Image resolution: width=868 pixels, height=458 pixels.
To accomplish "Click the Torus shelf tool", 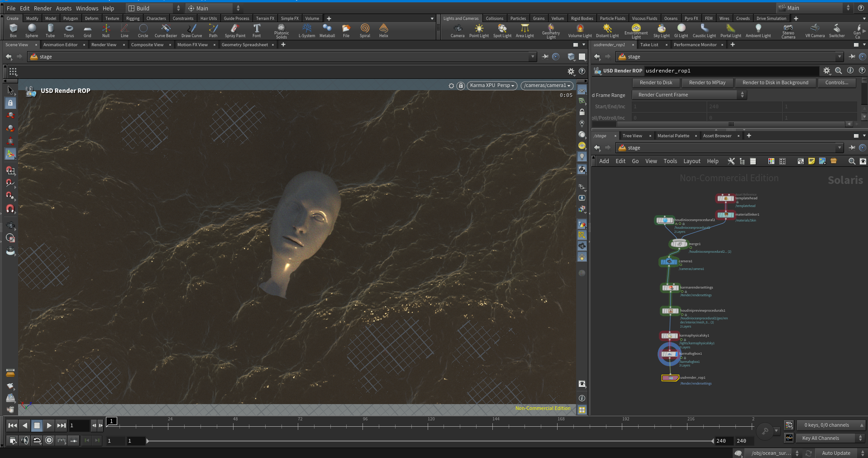I will point(69,31).
